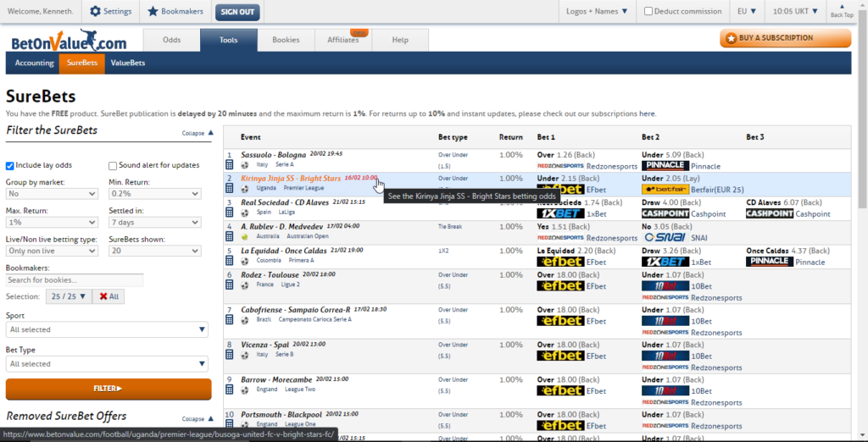Screen dimensions: 868x442
Task: Open Sport All selected dropdown
Action: tap(107, 329)
